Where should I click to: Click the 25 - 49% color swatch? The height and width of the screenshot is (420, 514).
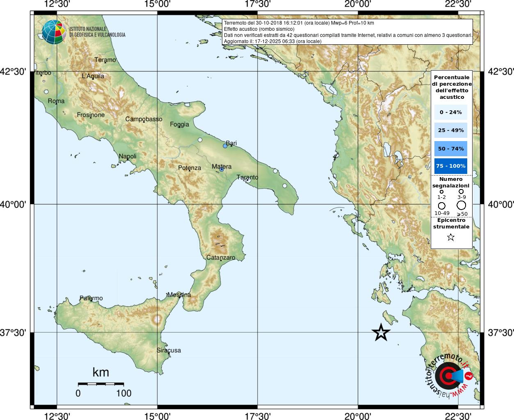click(451, 130)
